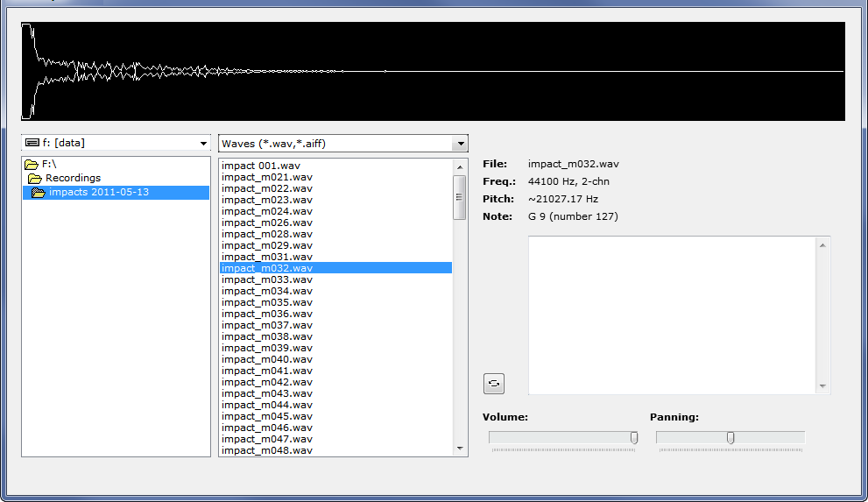Pick impact_m033.wav from the list
Image resolution: width=868 pixels, height=502 pixels.
pyautogui.click(x=267, y=279)
